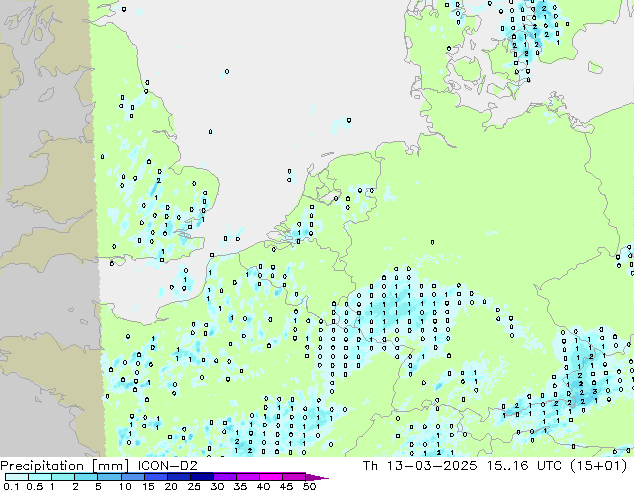Screen dimensions: 634x490
Task: Click the legend scale label '10'
Action: pos(125,486)
